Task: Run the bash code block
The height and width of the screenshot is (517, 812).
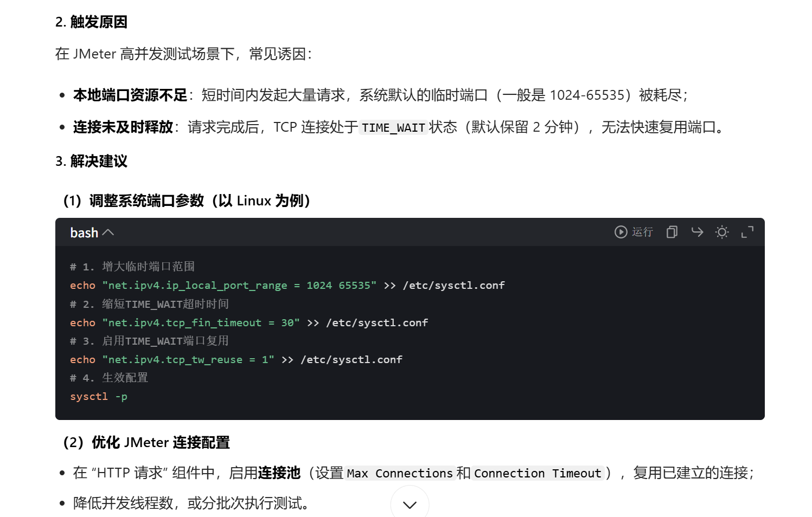Action: coord(634,232)
